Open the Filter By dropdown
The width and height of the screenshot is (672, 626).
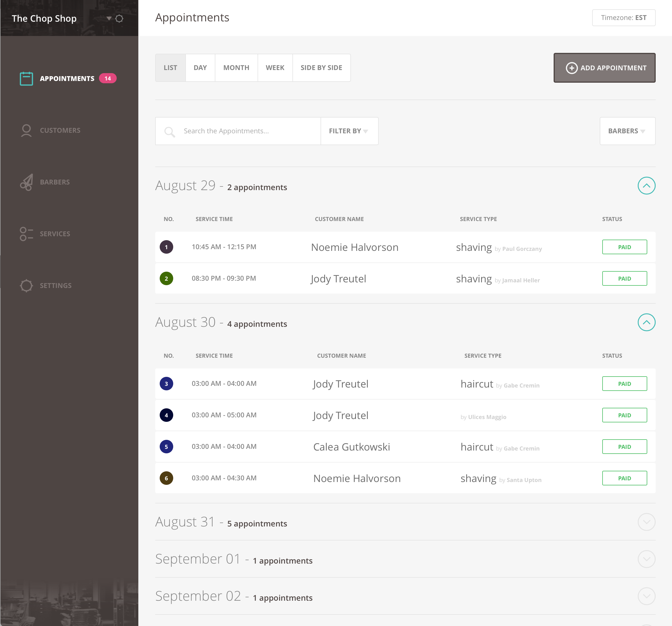click(x=349, y=131)
